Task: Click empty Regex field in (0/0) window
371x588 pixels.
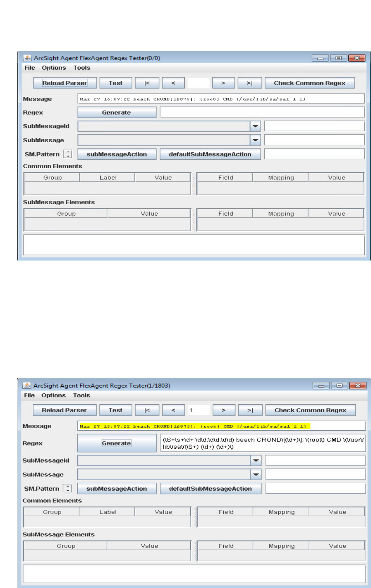Action: click(262, 112)
